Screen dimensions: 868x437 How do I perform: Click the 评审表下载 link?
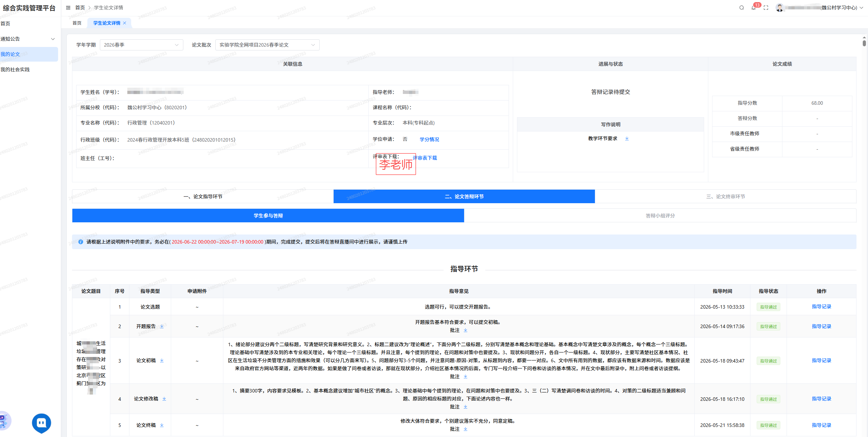point(425,158)
